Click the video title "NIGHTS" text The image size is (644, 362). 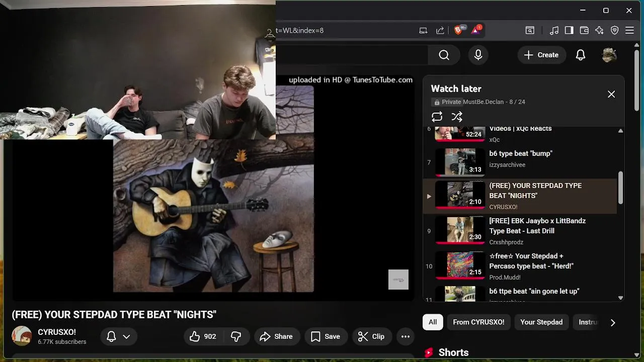(x=114, y=315)
